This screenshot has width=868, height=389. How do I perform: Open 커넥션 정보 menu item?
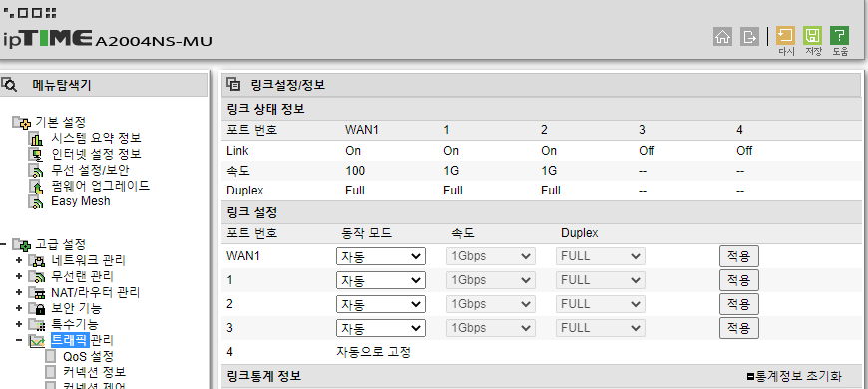click(x=94, y=372)
